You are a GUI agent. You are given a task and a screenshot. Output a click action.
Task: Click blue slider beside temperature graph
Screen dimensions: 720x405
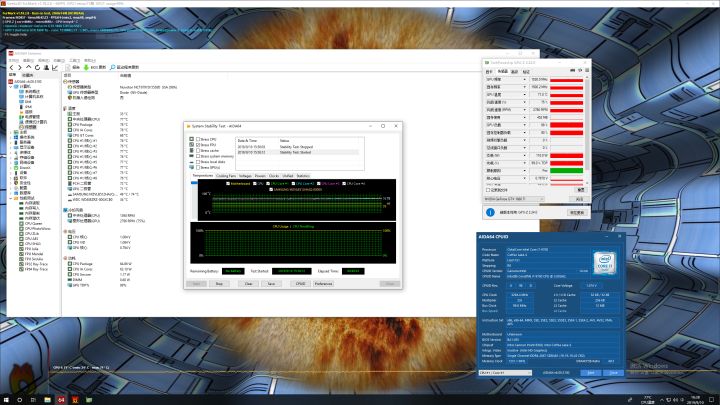194,183
